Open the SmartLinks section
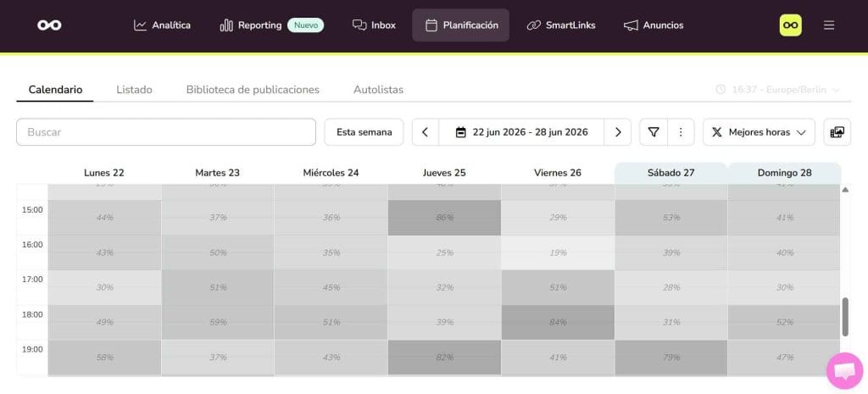Screen dimensions: 868x394 click(x=561, y=25)
